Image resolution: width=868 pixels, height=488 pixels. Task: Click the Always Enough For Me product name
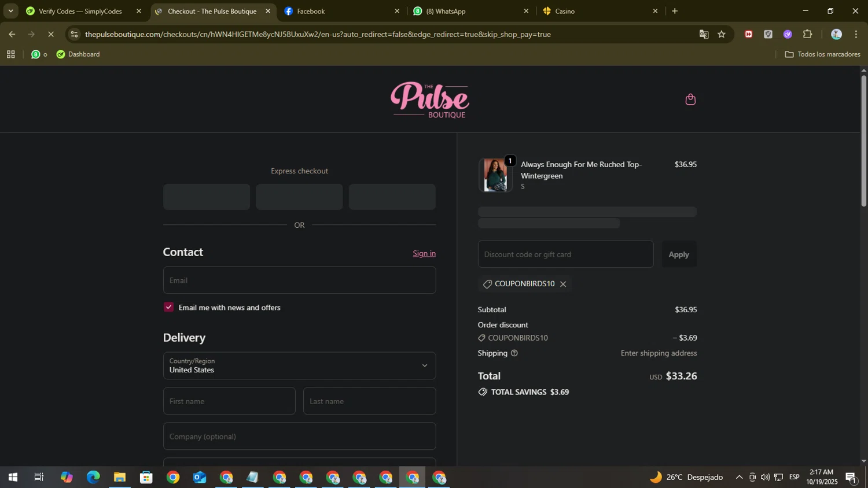tap(581, 170)
